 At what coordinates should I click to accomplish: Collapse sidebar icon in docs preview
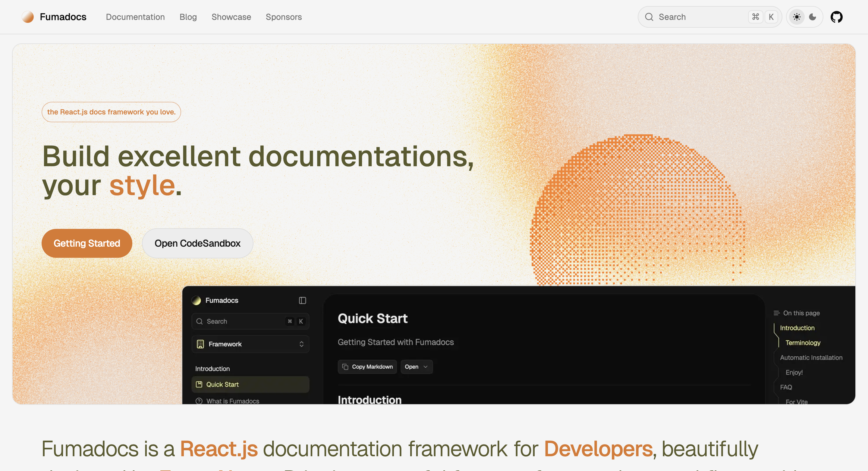pyautogui.click(x=302, y=300)
